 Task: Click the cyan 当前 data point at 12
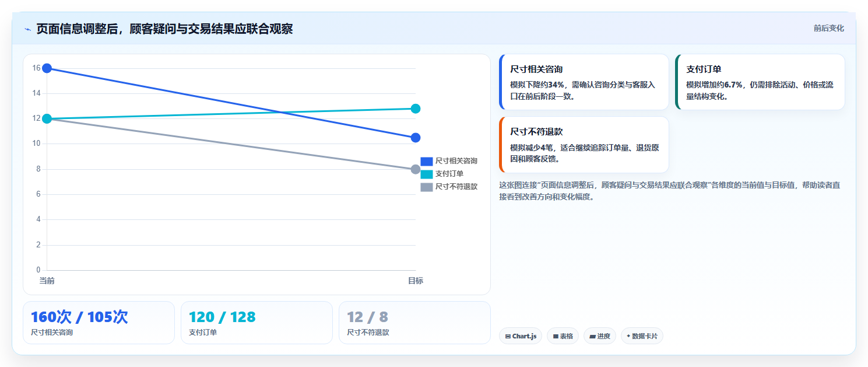[x=47, y=118]
